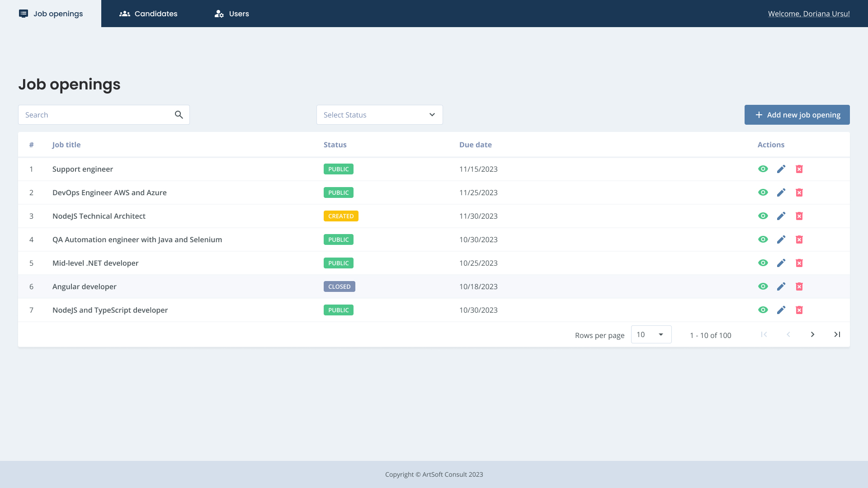Jump to the last page of results

pos(837,334)
